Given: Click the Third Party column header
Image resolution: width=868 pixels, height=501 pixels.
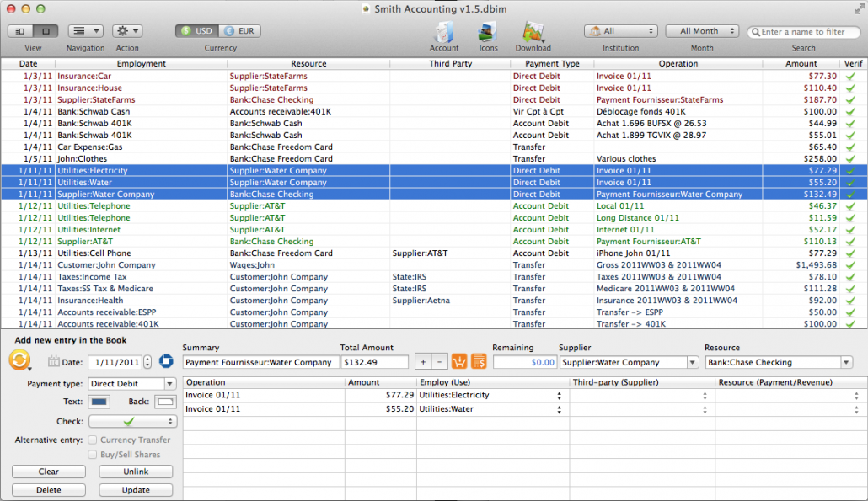Looking at the screenshot, I should [450, 64].
